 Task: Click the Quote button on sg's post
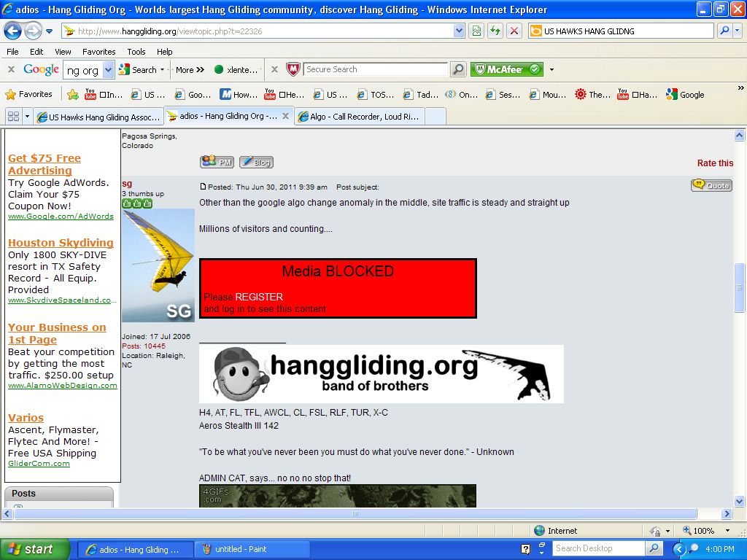[x=711, y=185]
